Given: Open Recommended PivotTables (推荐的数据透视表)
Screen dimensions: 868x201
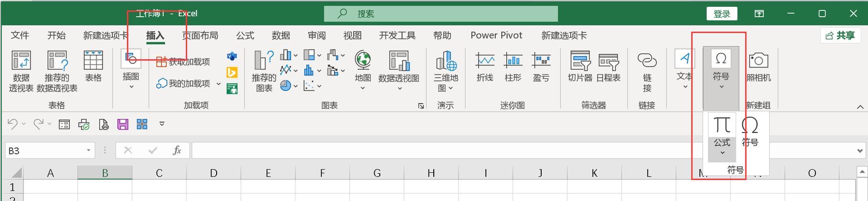Looking at the screenshot, I should 57,71.
